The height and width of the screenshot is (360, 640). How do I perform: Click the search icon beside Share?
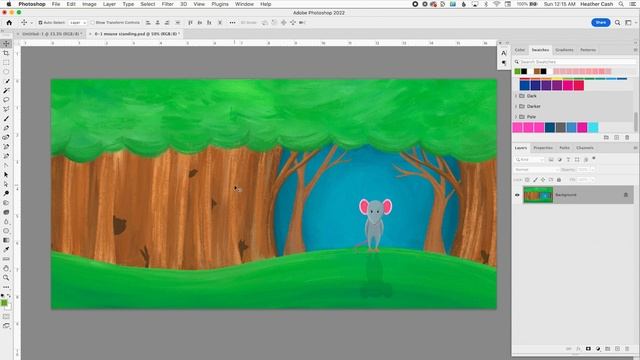pos(618,23)
